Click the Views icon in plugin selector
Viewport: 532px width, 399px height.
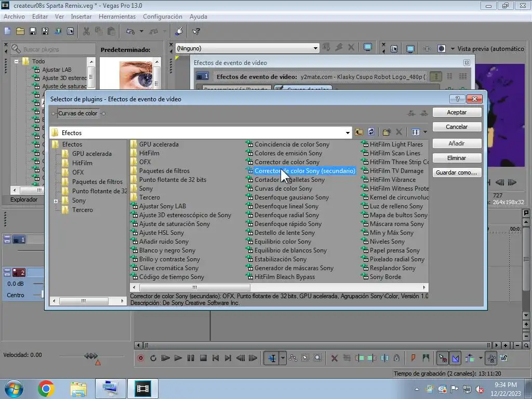point(415,132)
